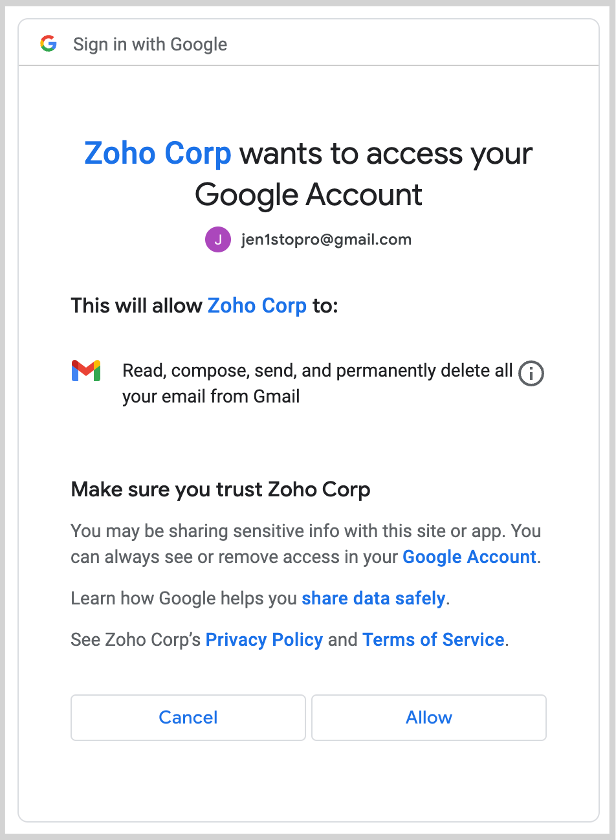Screen dimensions: 616x840
Task: Open the info icon beside Gmail permission
Action: (531, 373)
